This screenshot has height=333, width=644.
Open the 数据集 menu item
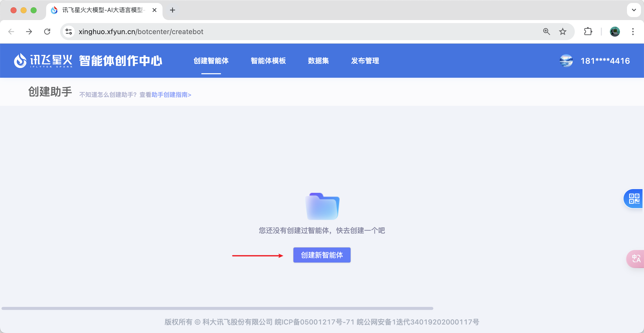[x=318, y=61]
